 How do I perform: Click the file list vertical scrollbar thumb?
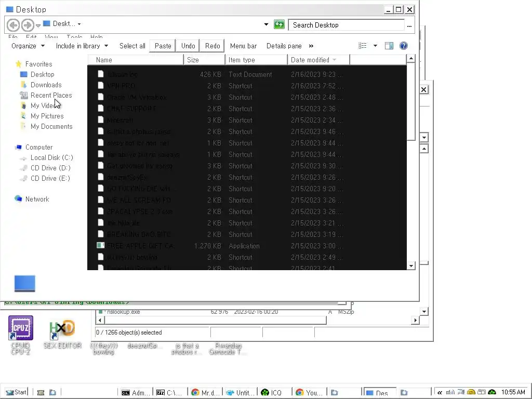(411, 102)
